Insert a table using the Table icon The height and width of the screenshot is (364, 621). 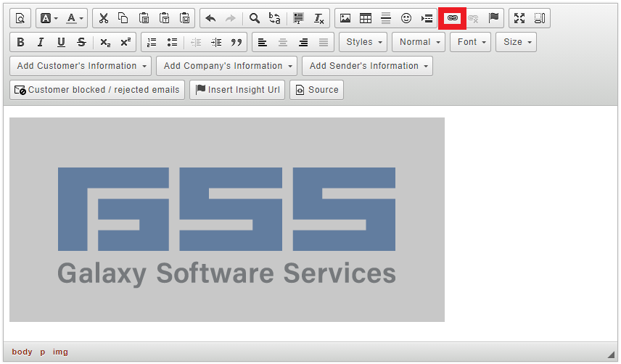(366, 18)
